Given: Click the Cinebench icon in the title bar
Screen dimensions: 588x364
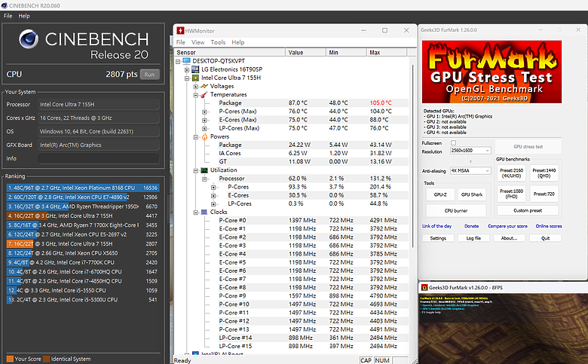Looking at the screenshot, I should click(4, 5).
